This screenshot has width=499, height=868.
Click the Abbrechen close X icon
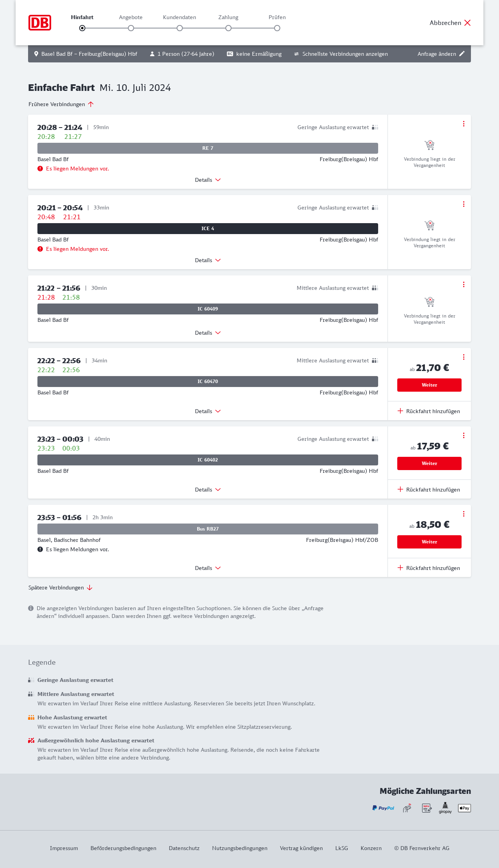coord(467,23)
